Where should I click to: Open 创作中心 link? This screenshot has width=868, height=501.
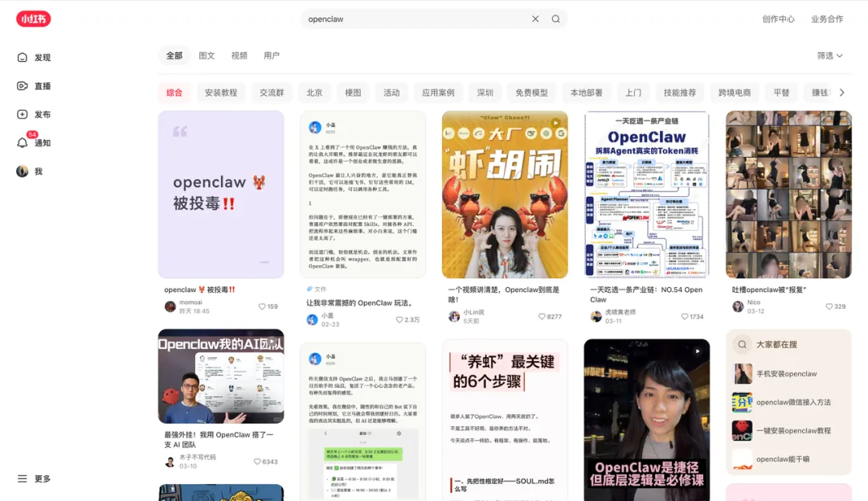pos(778,18)
